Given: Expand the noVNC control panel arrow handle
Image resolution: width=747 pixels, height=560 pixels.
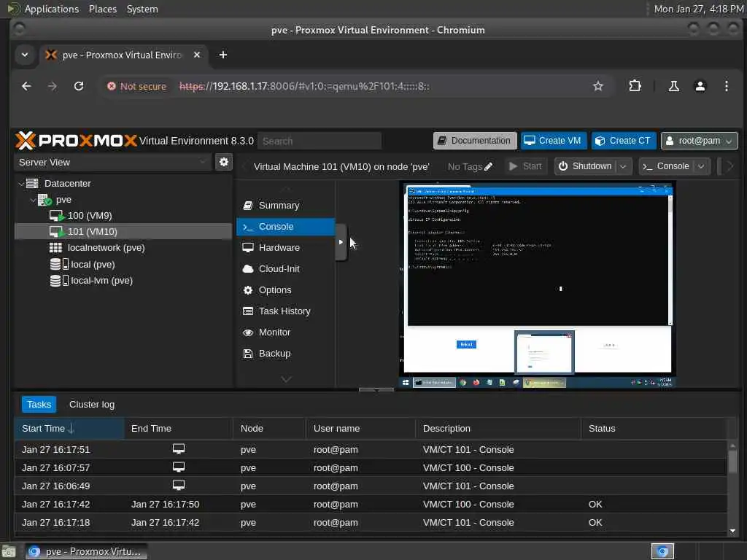Looking at the screenshot, I should (x=341, y=242).
